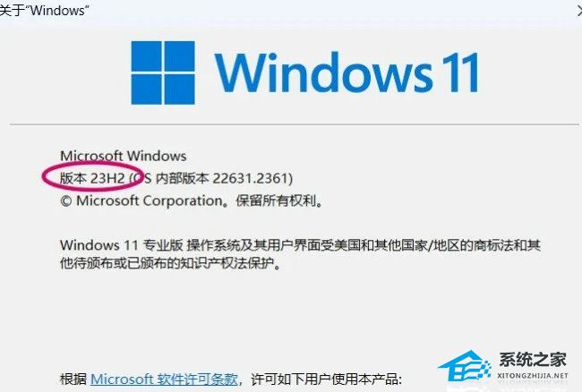Click the © Microsoft Corporation copyright line

pyautogui.click(x=192, y=201)
